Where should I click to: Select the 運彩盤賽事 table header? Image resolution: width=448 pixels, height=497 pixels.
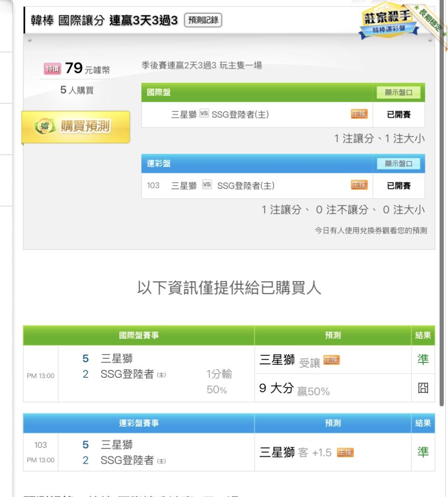139,423
